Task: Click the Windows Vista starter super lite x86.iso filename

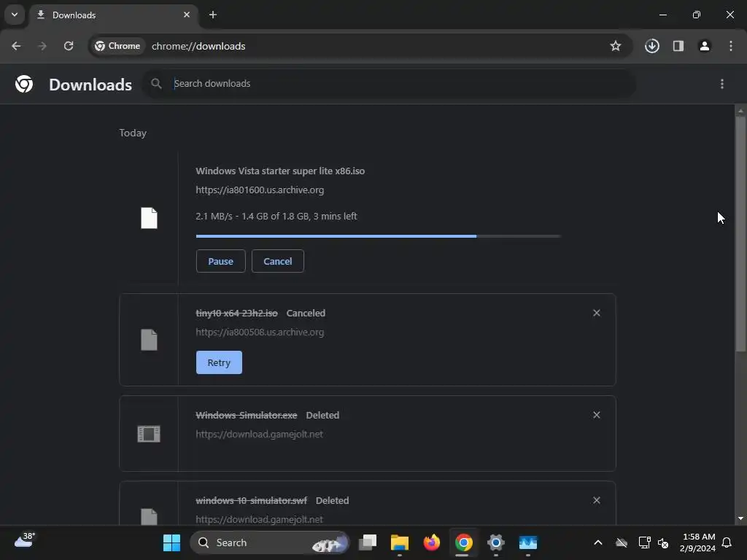Action: click(x=280, y=171)
